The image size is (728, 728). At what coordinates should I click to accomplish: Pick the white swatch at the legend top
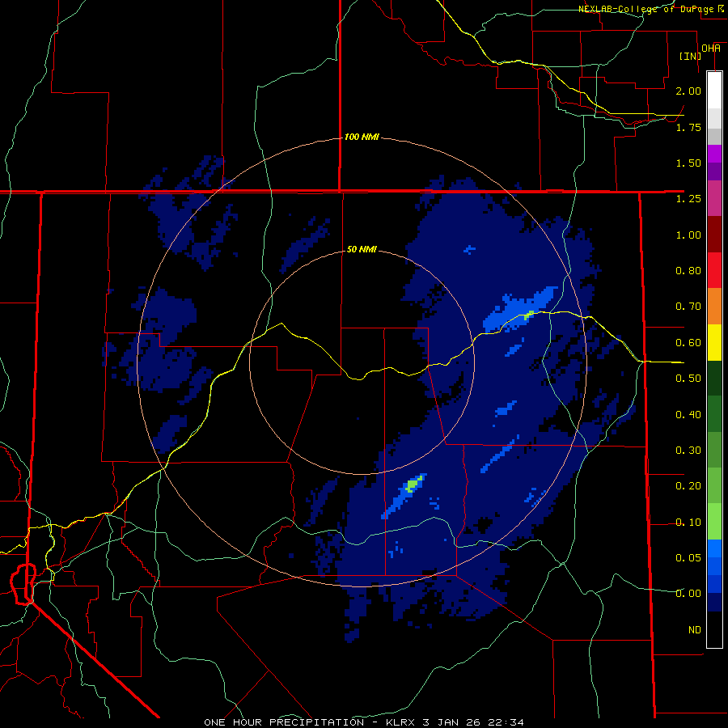click(714, 90)
